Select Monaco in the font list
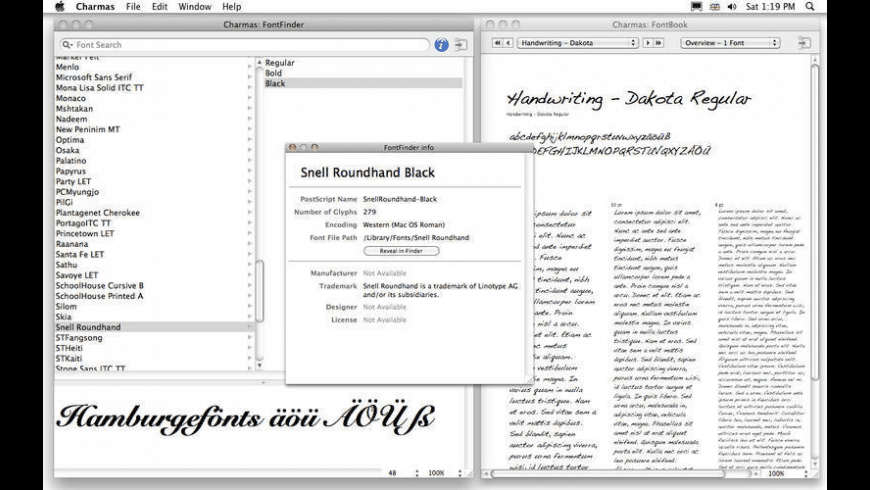Image resolution: width=870 pixels, height=490 pixels. click(x=70, y=98)
